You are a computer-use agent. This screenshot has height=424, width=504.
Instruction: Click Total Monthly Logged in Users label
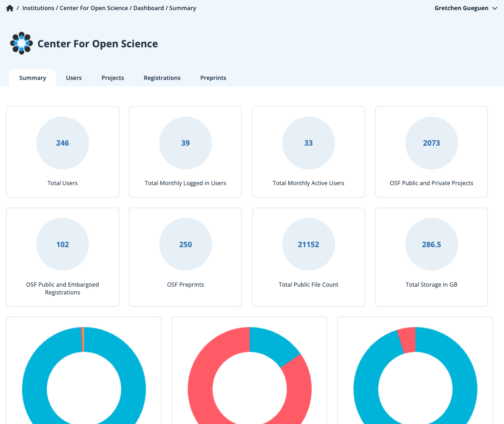tap(185, 183)
